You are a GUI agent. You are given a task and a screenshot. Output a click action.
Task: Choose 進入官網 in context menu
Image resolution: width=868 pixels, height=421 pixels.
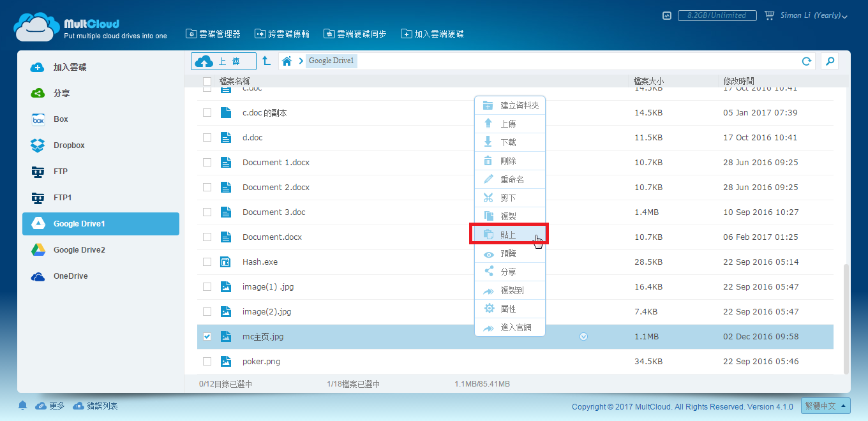pos(510,327)
